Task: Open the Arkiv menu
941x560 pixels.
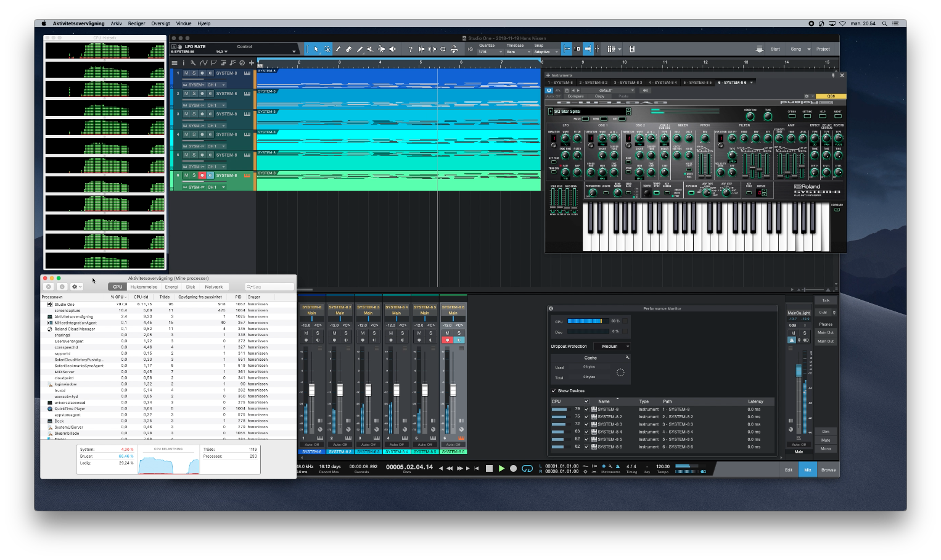Action: [116, 23]
